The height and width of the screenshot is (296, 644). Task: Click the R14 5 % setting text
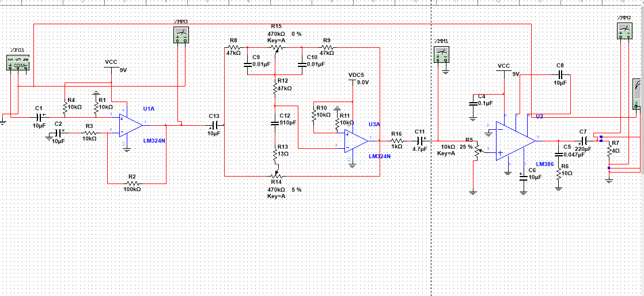click(297, 190)
